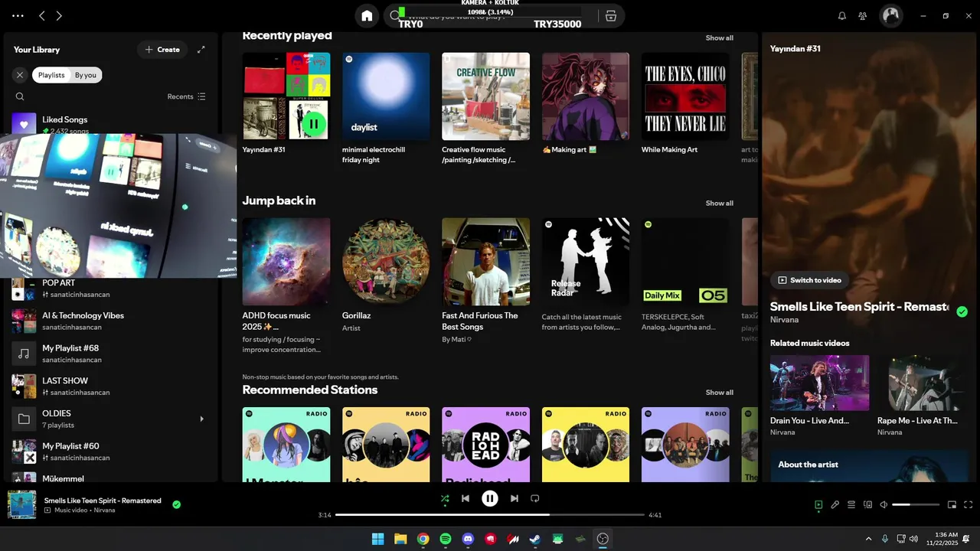This screenshot has width=980, height=551.
Task: Click Switch to video button
Action: pos(810,280)
